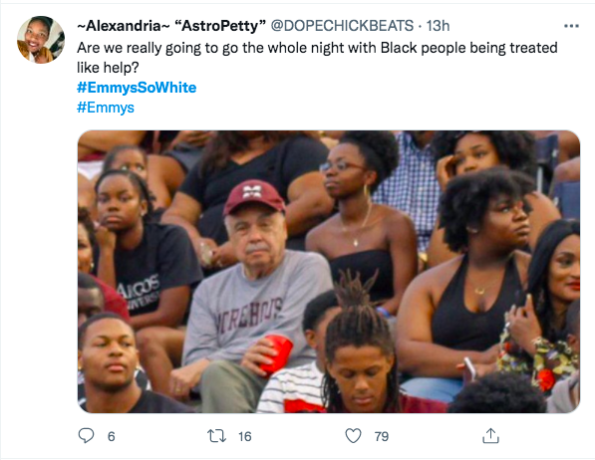This screenshot has height=460, width=595.
Task: Select the ~Alexandria~ display name
Action: pos(120,26)
